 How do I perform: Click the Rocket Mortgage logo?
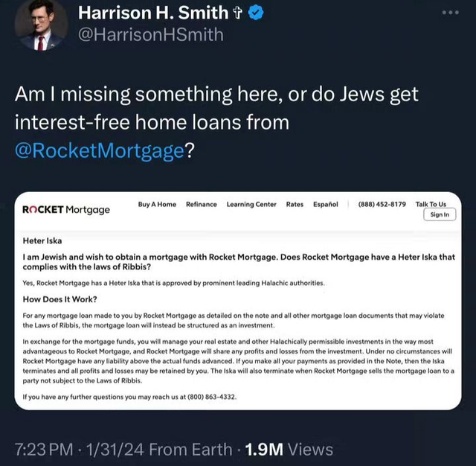(x=66, y=209)
